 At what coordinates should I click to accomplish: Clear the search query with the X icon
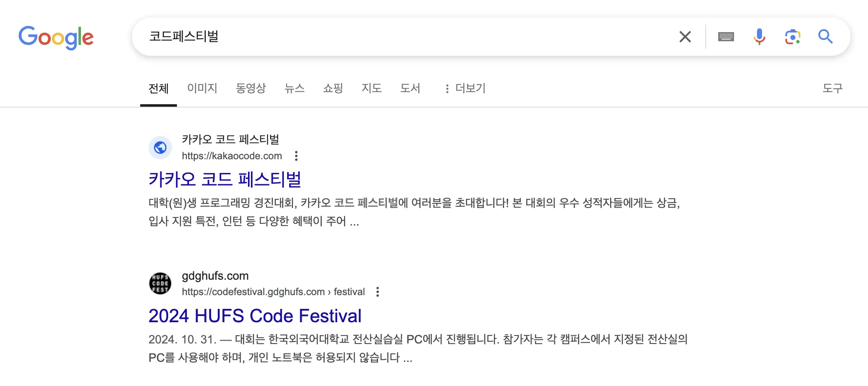tap(684, 37)
